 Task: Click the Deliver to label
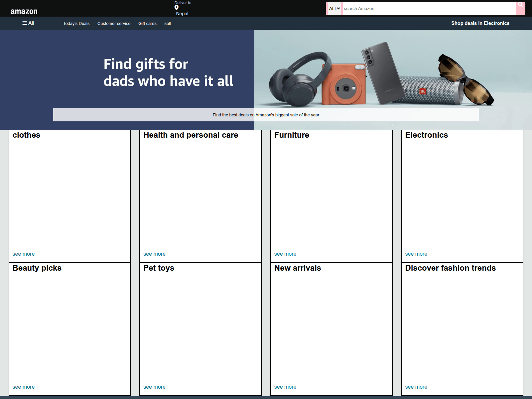[x=183, y=3]
